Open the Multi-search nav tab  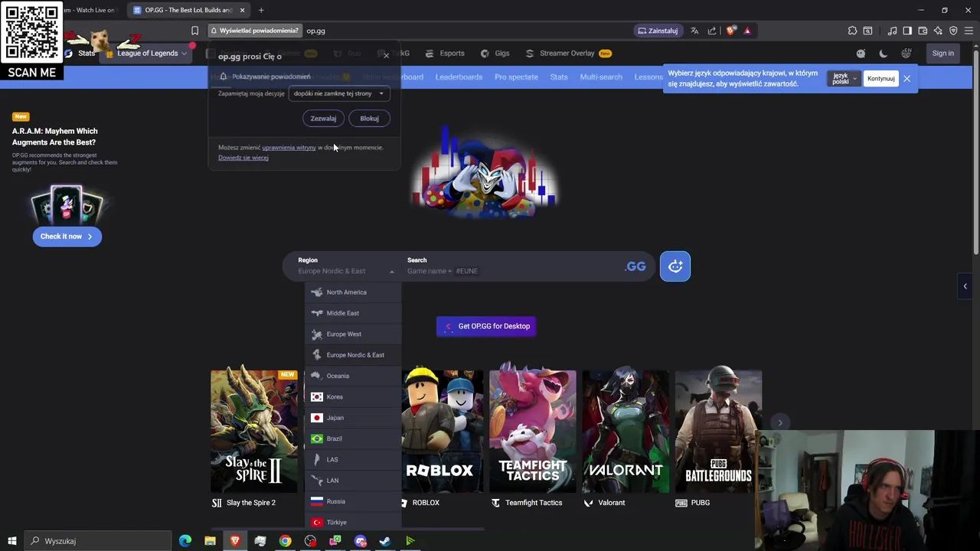pos(601,77)
